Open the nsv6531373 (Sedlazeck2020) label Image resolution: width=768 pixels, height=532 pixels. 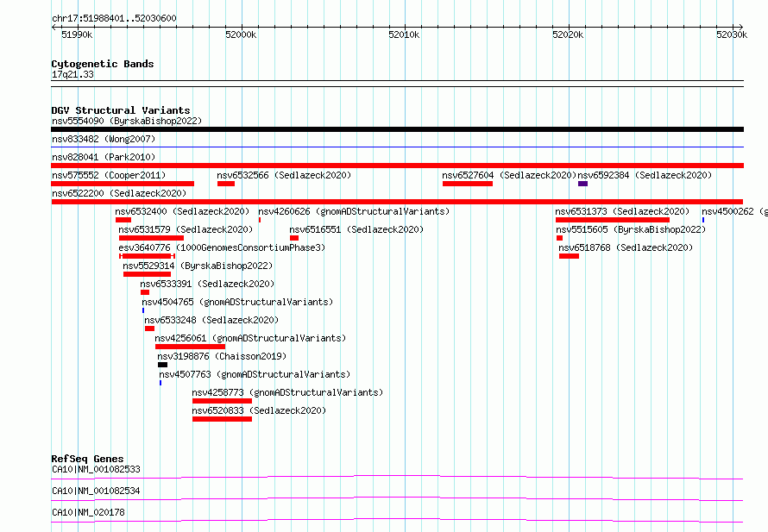pos(622,211)
